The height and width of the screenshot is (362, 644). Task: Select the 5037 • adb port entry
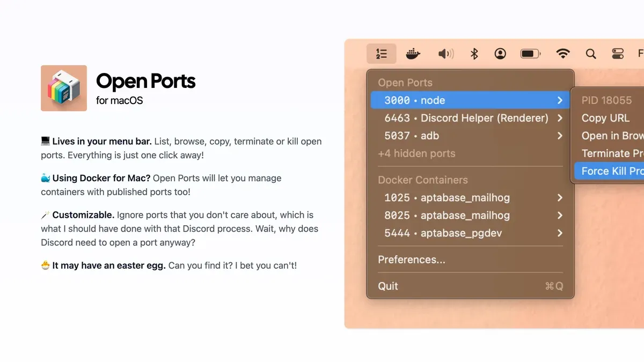point(470,136)
